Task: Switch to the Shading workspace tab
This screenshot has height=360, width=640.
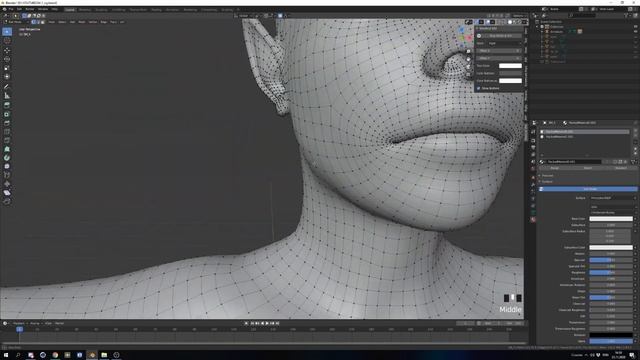Action: click(x=156, y=10)
